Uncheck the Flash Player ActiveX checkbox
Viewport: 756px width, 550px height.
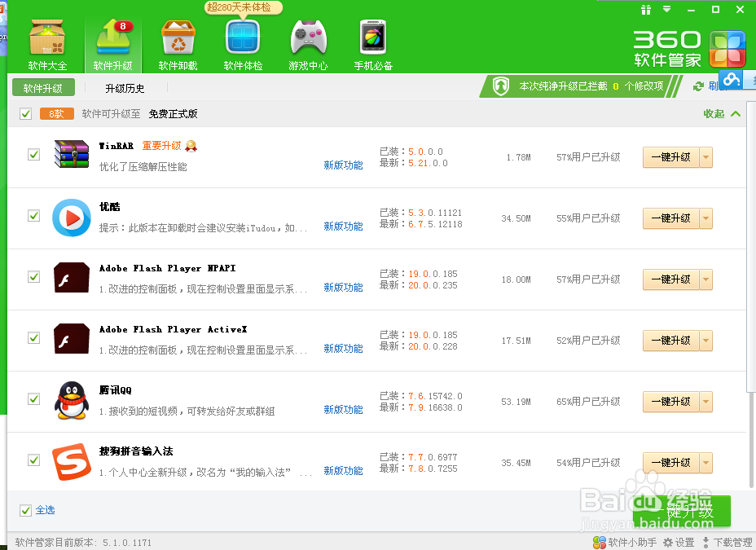(33, 338)
